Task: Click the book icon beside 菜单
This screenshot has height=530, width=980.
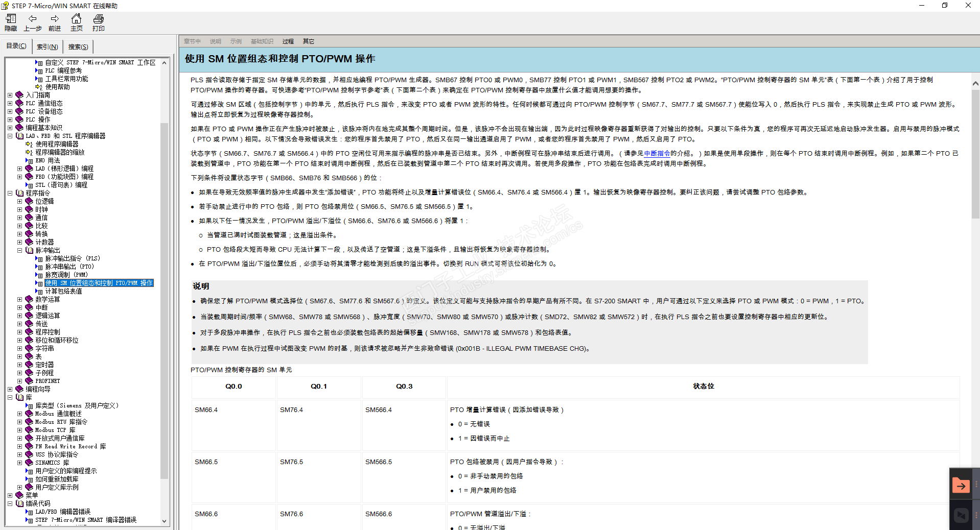Action: pyautogui.click(x=19, y=495)
